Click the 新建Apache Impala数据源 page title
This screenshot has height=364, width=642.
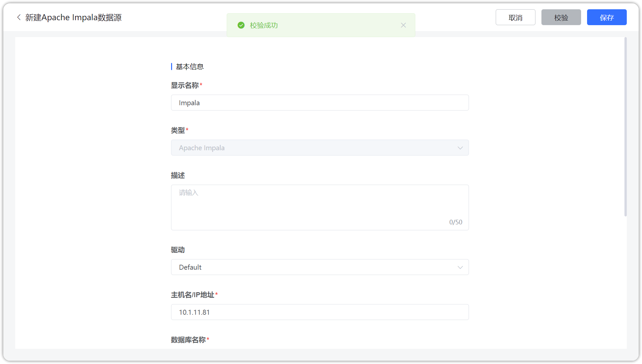point(73,17)
